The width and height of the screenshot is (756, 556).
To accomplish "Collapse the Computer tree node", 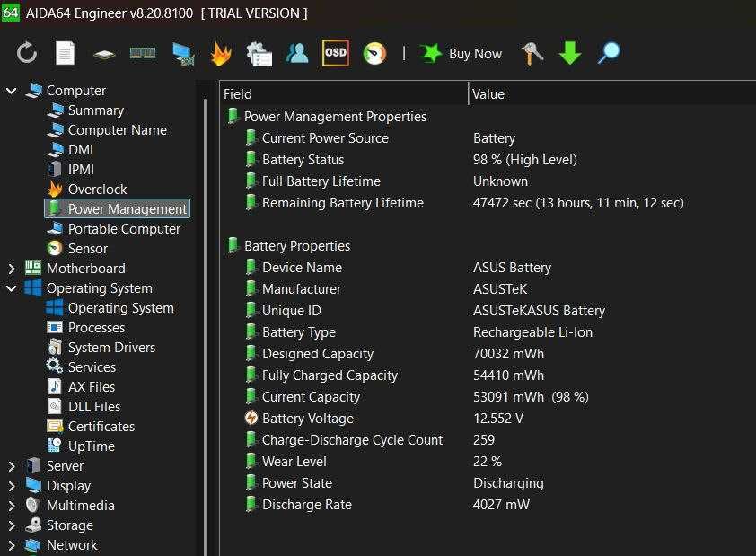I will (12, 90).
